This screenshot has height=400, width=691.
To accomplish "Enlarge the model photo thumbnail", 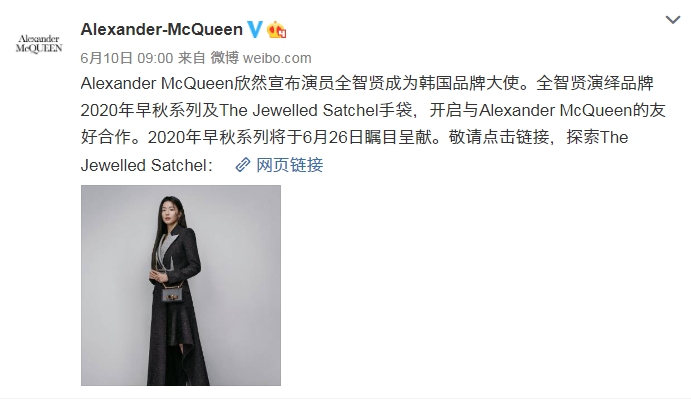I will [x=181, y=285].
